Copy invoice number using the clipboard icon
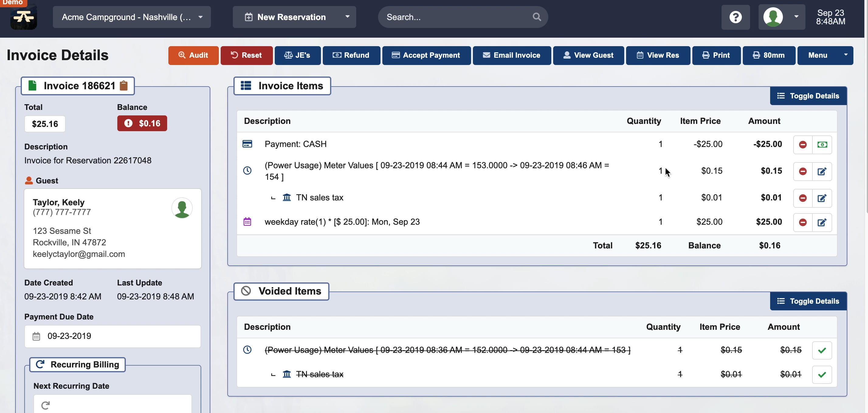The image size is (868, 413). pos(123,86)
